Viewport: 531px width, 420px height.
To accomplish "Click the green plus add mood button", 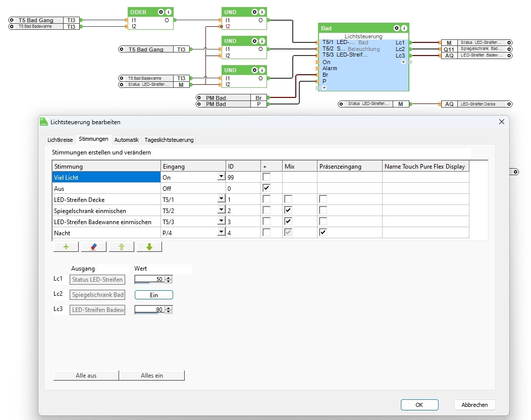I will click(66, 247).
